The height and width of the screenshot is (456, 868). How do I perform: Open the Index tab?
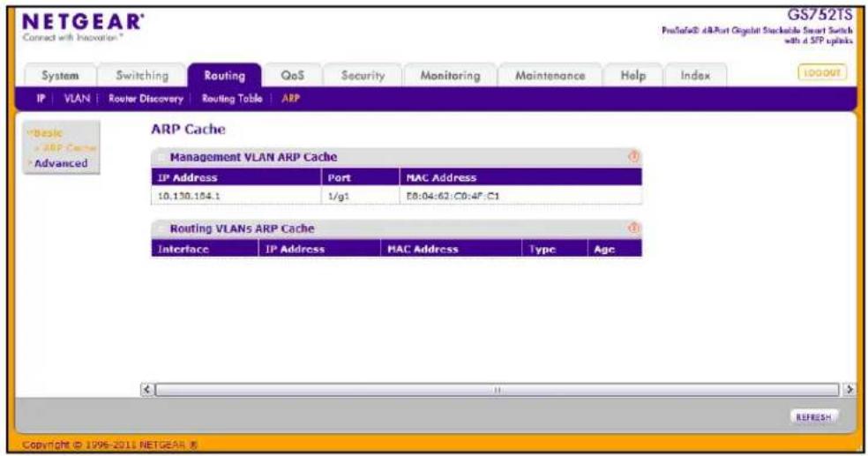(x=695, y=75)
